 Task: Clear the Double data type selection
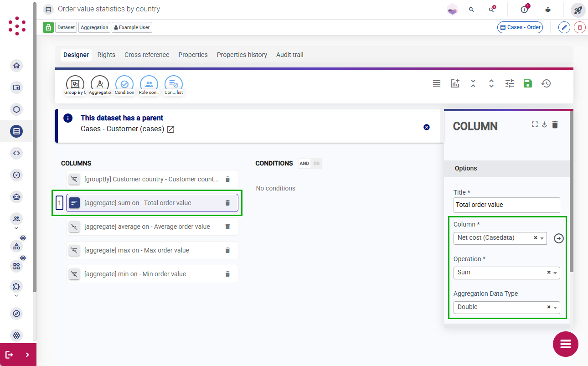coord(549,307)
